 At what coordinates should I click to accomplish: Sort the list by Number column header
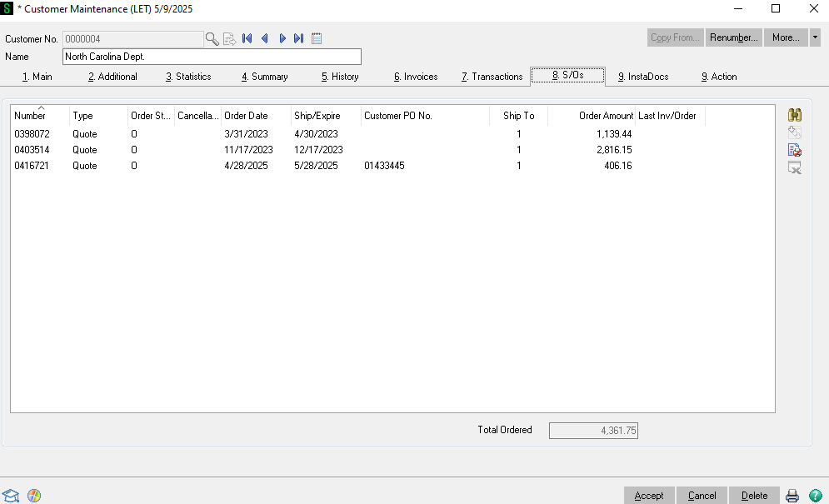click(30, 116)
